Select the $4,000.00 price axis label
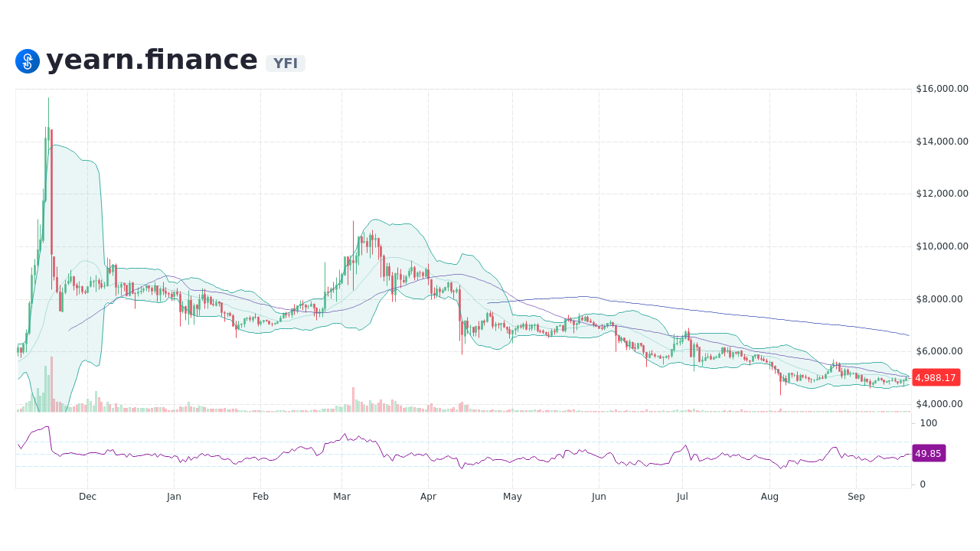The width and height of the screenshot is (980, 551). tap(939, 404)
